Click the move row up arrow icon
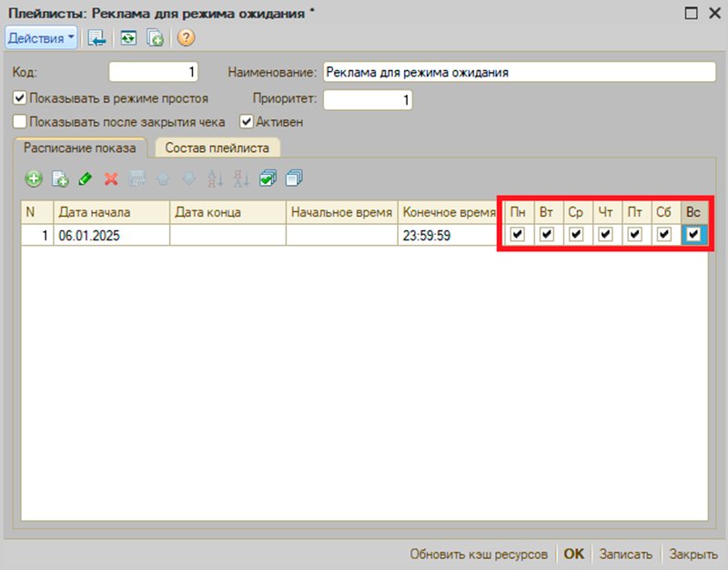 [163, 178]
